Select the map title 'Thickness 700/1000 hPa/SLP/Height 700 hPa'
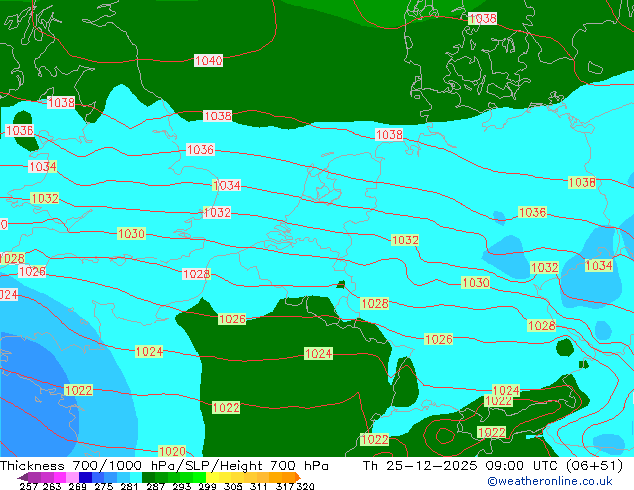The image size is (634, 490). [164, 466]
